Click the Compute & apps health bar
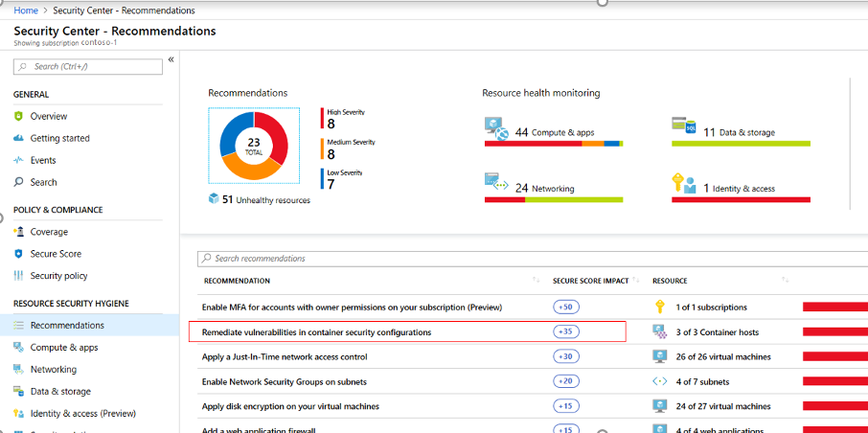 point(554,144)
